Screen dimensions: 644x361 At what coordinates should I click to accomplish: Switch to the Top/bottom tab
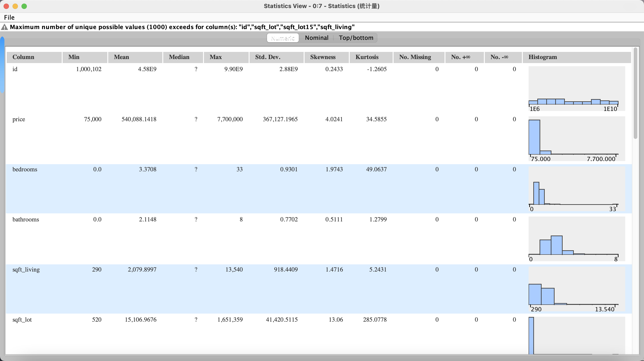356,38
